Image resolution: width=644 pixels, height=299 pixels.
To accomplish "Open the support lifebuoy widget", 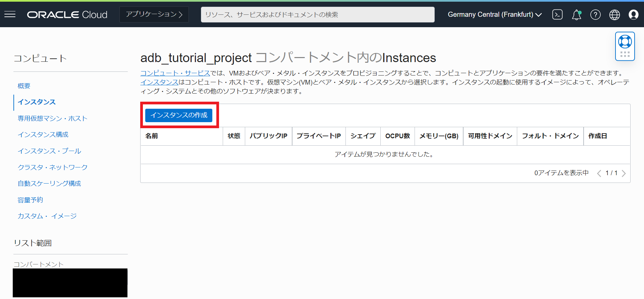I will tap(625, 46).
